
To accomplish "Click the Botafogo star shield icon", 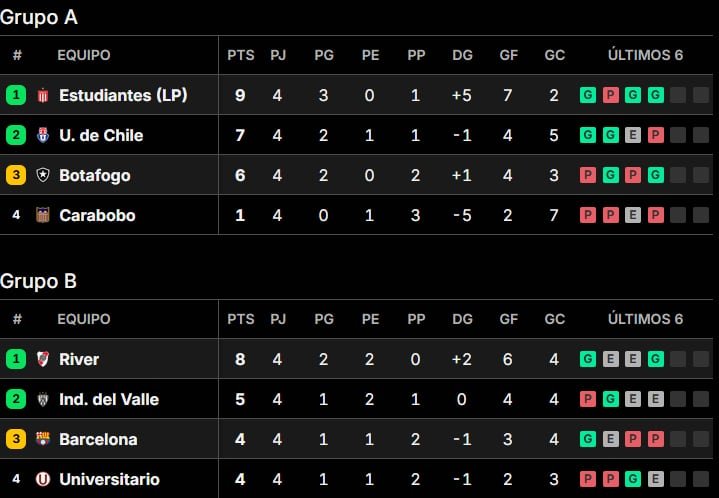I will click(x=43, y=175).
